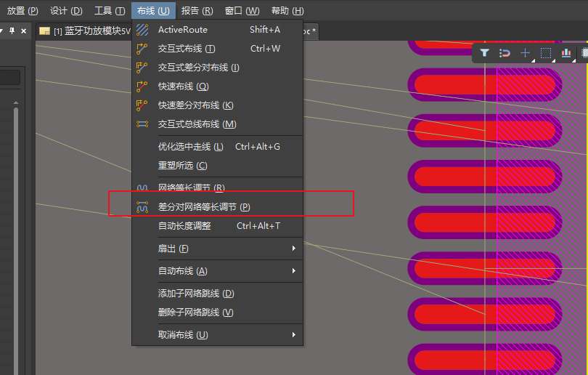The height and width of the screenshot is (375, 588).
Task: Choose 交互式总线布线 (M) from menu
Action: click(217, 124)
